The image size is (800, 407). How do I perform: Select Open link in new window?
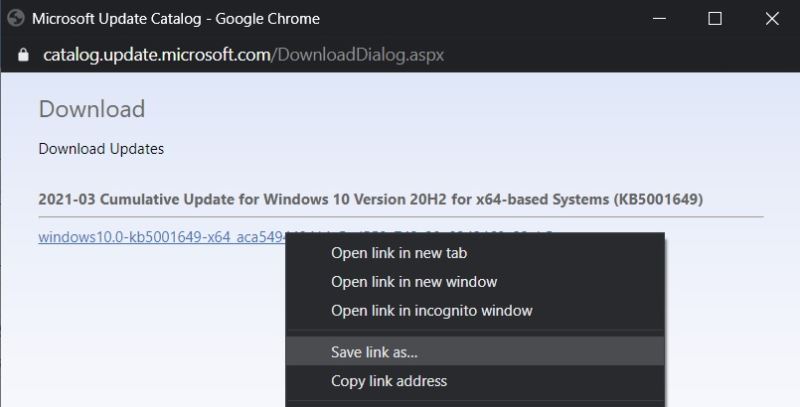pyautogui.click(x=413, y=282)
